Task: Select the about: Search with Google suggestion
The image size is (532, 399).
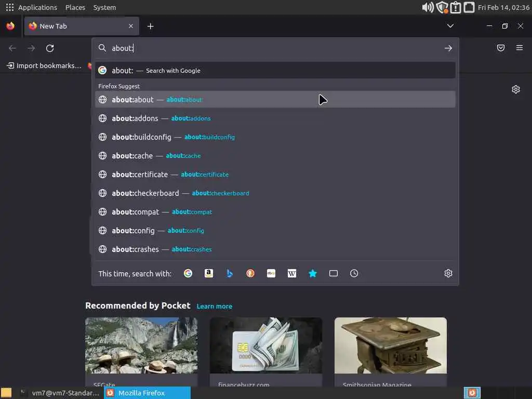Action: [x=275, y=71]
